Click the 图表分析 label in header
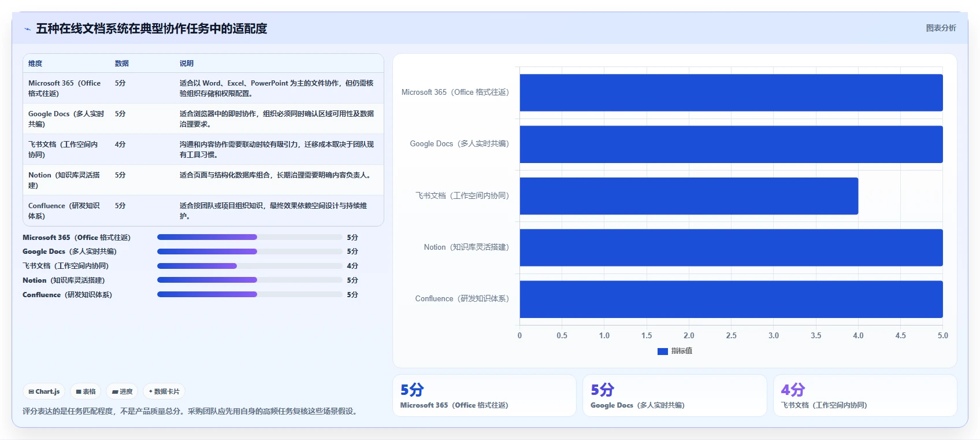Viewport: 980px width, 440px height. 941,28
